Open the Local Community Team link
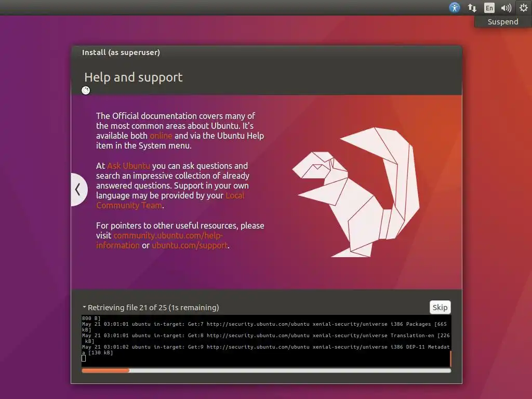This screenshot has height=399, width=532. [170, 201]
